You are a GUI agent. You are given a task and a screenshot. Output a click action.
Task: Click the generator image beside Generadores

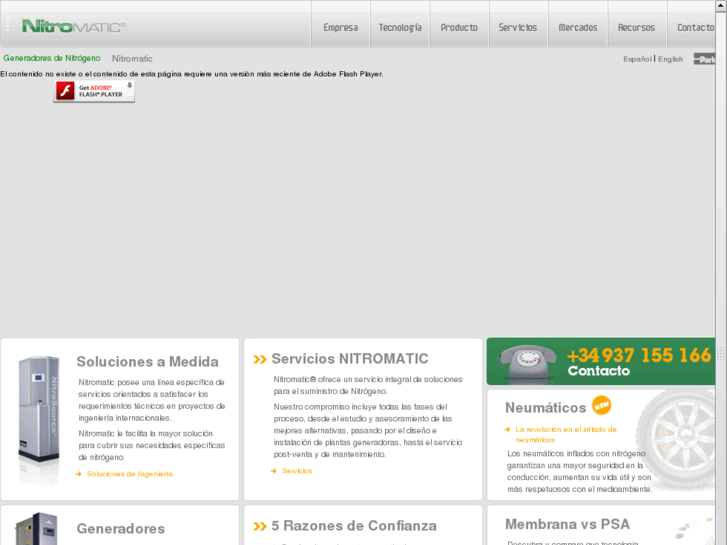tap(36, 528)
